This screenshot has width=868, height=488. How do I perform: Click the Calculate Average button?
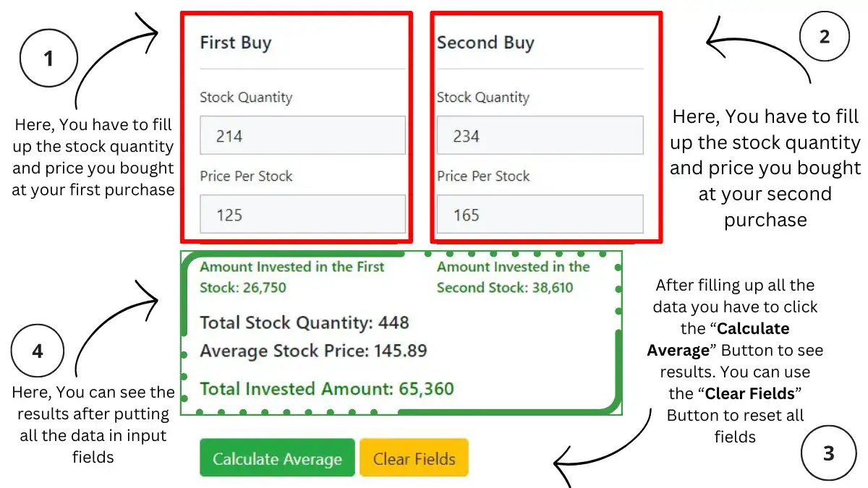(x=277, y=458)
